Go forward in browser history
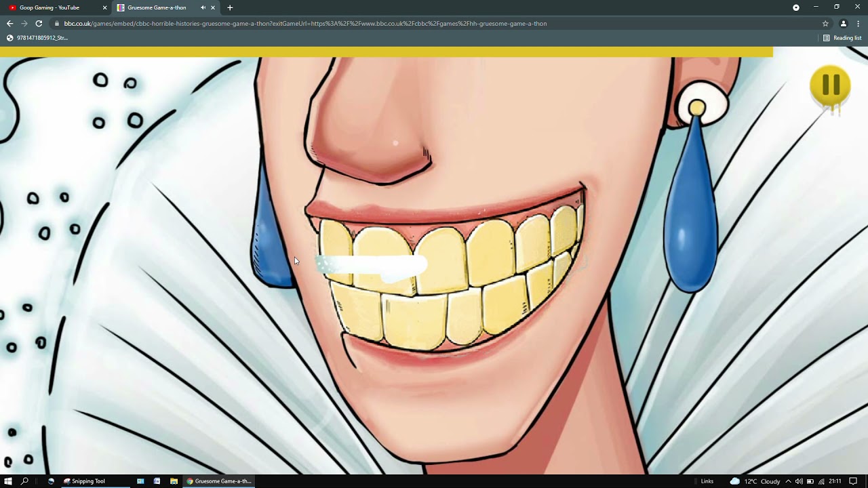This screenshot has height=488, width=868. 24,23
